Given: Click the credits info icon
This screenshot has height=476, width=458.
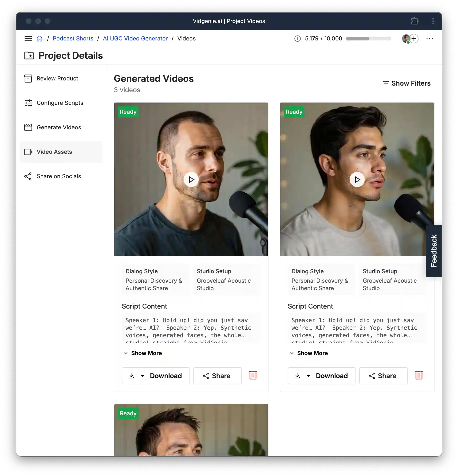Looking at the screenshot, I should pos(297,38).
